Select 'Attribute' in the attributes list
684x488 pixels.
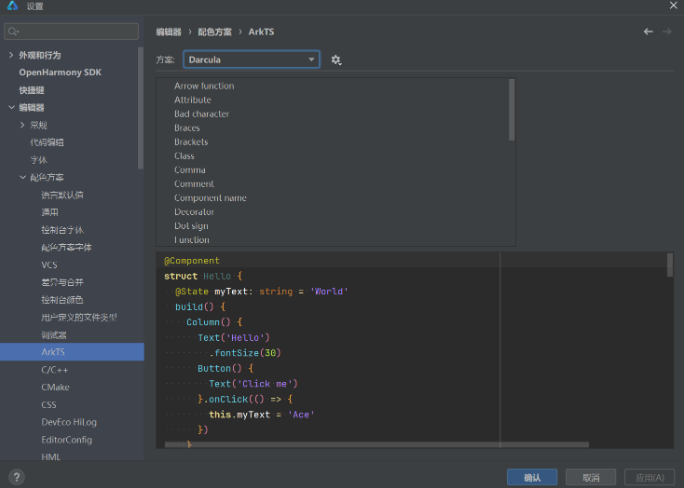pyautogui.click(x=192, y=100)
